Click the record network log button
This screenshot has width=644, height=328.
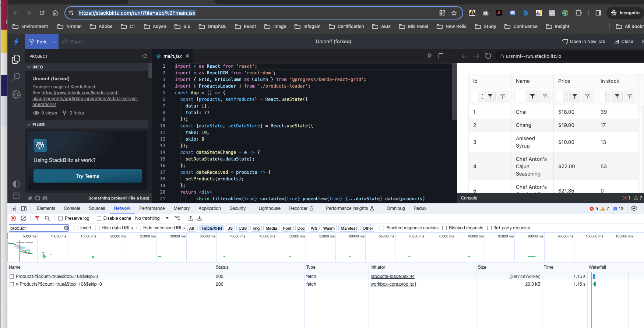pos(14,218)
